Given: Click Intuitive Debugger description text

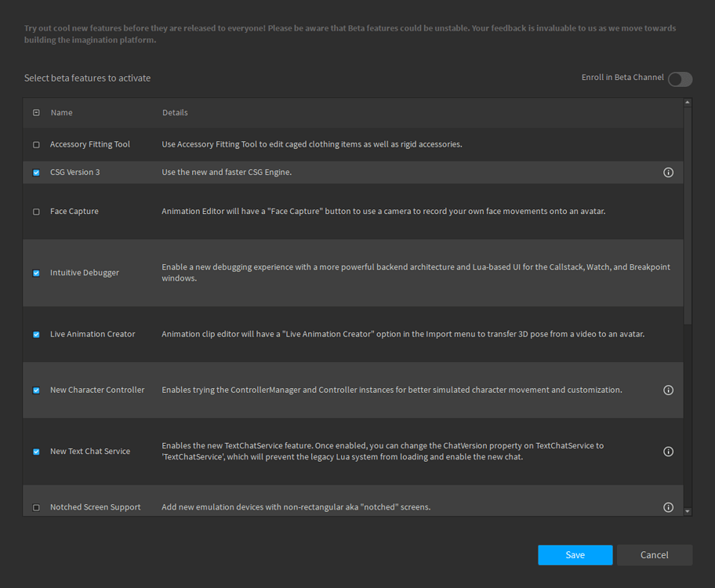Looking at the screenshot, I should (x=416, y=272).
